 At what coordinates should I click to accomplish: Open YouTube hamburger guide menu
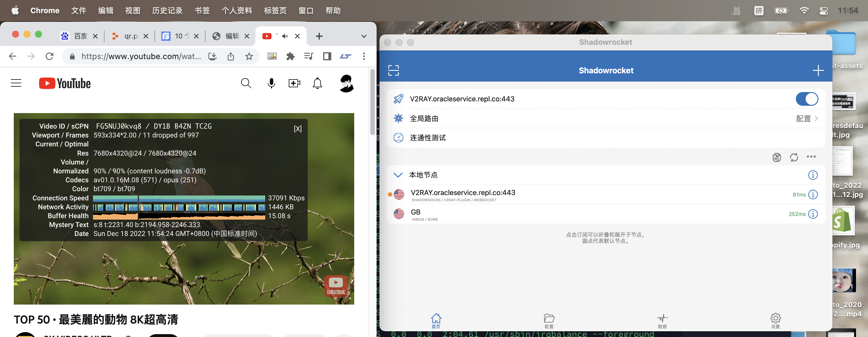point(16,83)
